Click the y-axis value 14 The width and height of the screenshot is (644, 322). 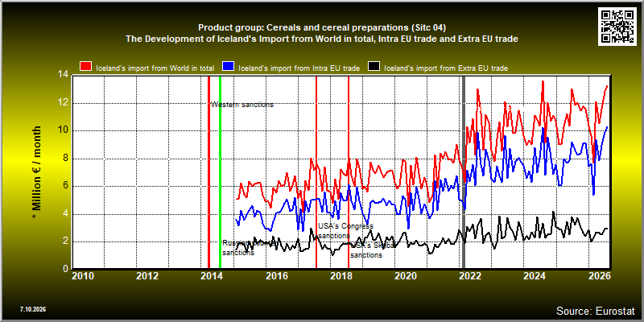(63, 75)
